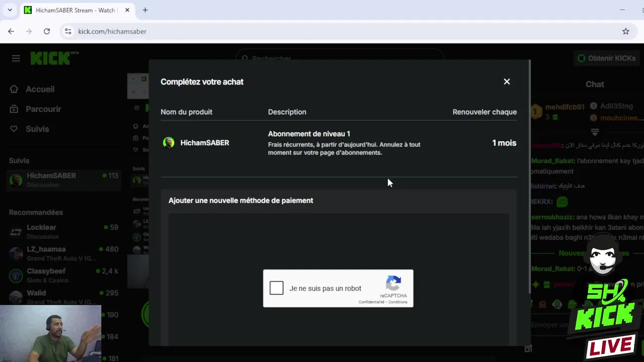This screenshot has width=644, height=362.
Task: Select HichamSABER followed channel
Action: click(63, 179)
